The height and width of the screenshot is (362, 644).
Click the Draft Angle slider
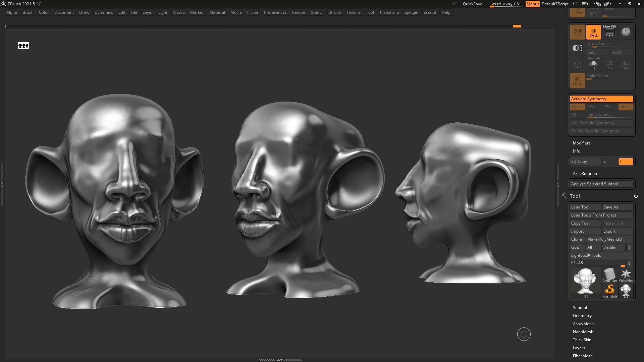tap(609, 44)
